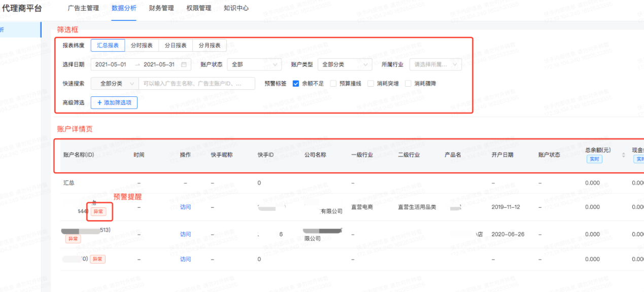Open the 账户类型 dropdown
Image resolution: width=644 pixels, height=292 pixels.
click(x=345, y=64)
